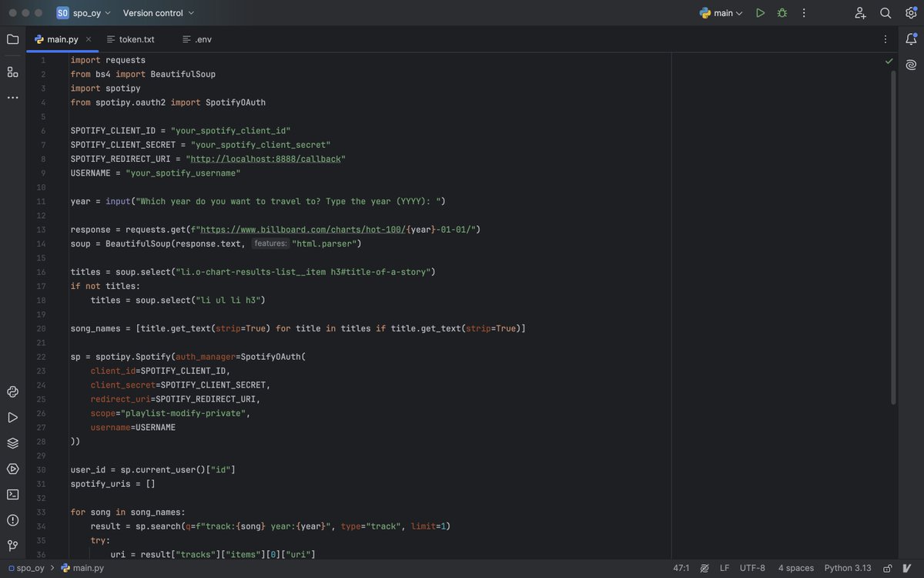Change file encoding UTF-8 in status bar
The height and width of the screenshot is (578, 924).
pos(752,568)
